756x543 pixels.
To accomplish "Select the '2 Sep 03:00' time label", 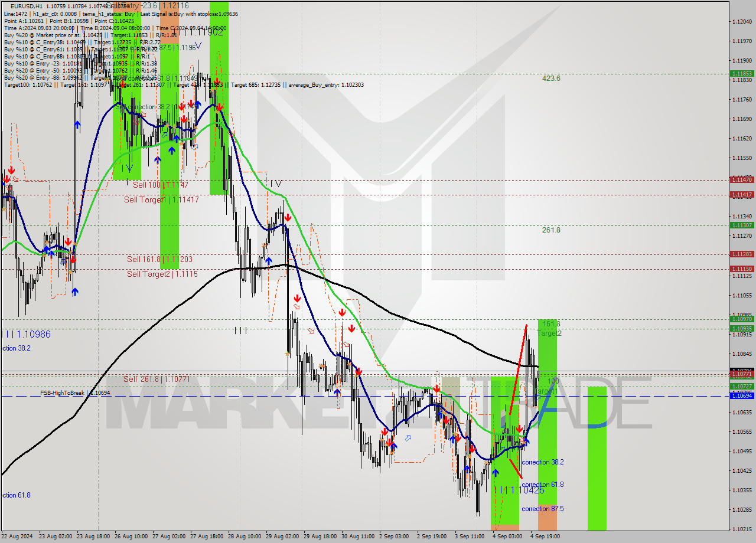I will (x=394, y=537).
